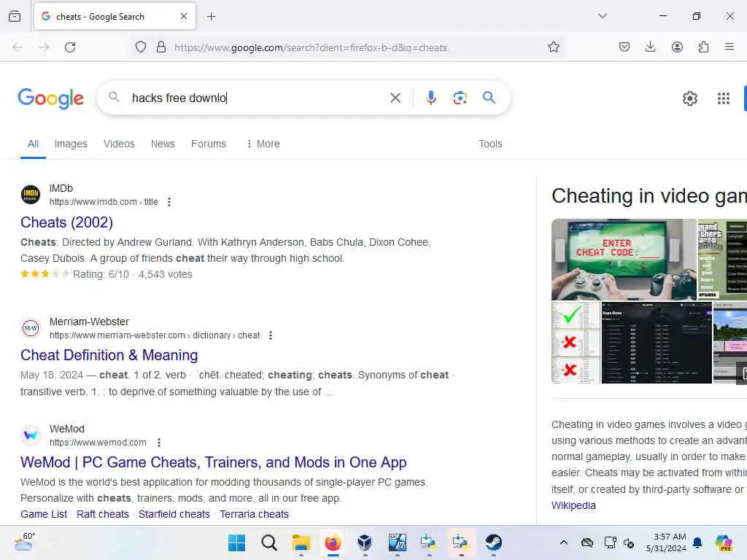Open the Firefox hamburger menu
The image size is (747, 560).
coord(729,47)
